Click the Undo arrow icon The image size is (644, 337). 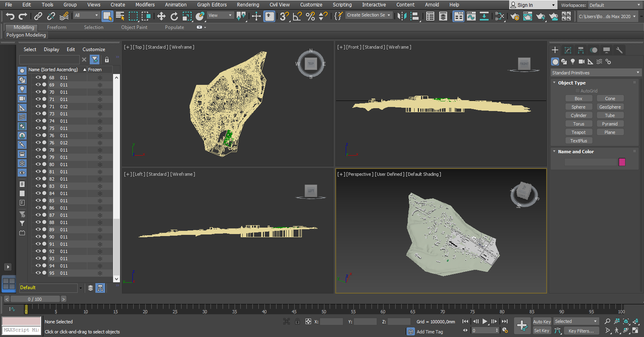click(x=10, y=16)
